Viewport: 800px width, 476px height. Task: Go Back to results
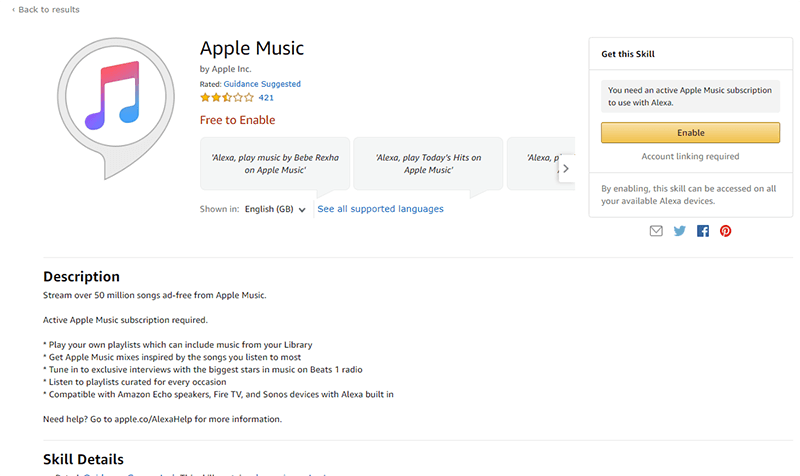click(x=45, y=9)
